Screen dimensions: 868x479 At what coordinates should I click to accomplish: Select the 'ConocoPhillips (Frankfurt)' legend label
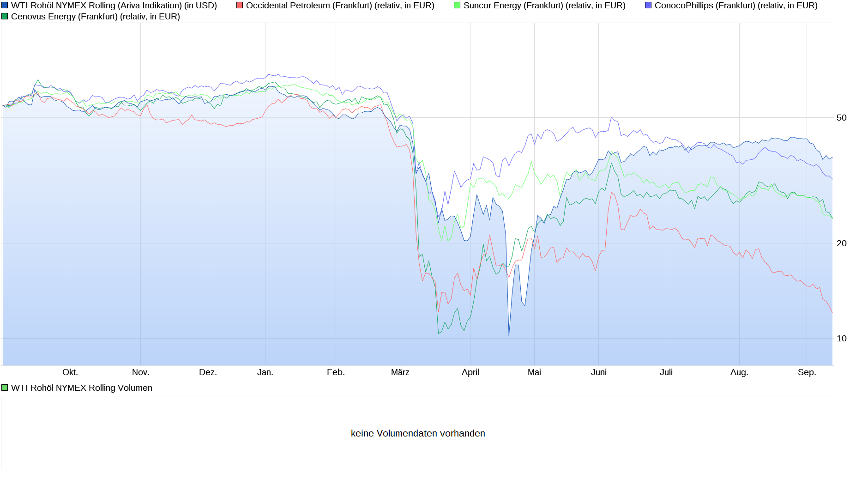(736, 6)
